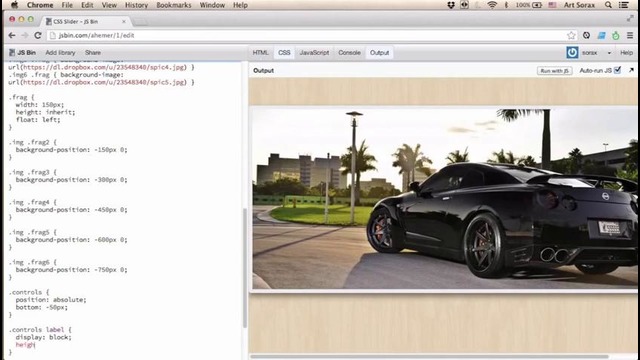640x360 pixels.
Task: Bookmark page with star icon
Action: click(x=571, y=36)
